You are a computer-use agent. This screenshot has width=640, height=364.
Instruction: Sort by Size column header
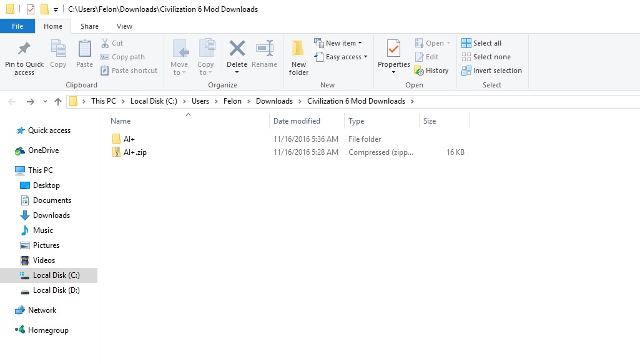[x=430, y=121]
